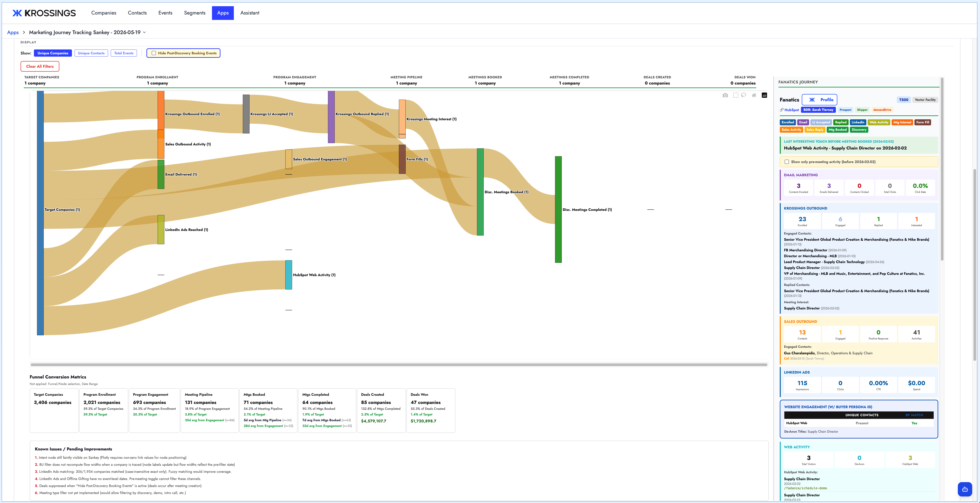Viewport: 980px width, 503px height.
Task: Click the Clear All Filters button
Action: click(x=40, y=66)
